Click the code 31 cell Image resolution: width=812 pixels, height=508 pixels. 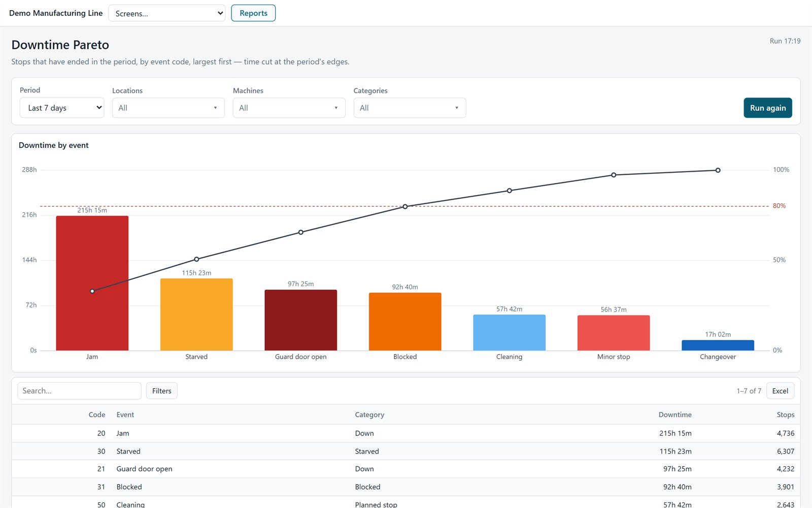click(101, 487)
